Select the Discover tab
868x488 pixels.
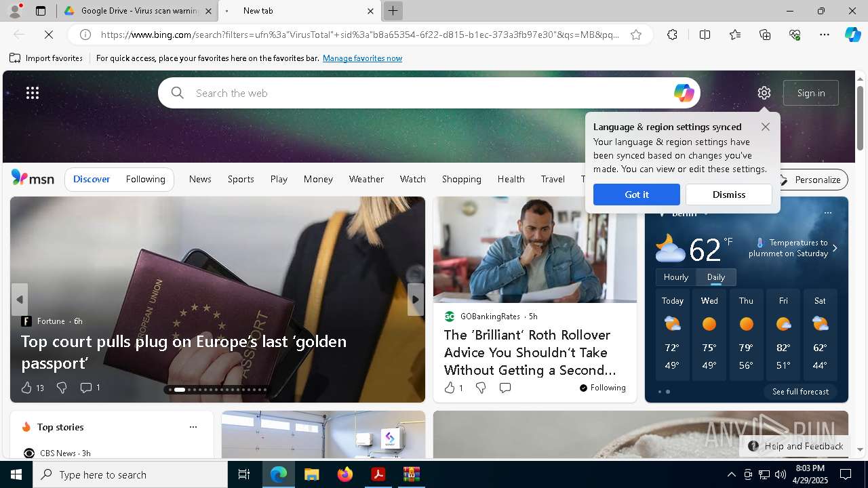click(92, 179)
